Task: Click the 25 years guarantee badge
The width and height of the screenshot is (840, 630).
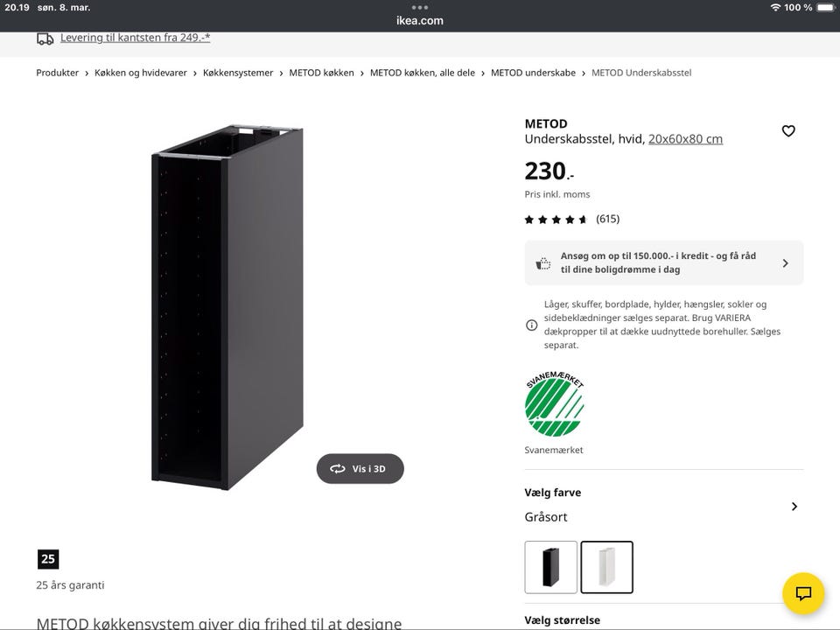Action: coord(48,559)
